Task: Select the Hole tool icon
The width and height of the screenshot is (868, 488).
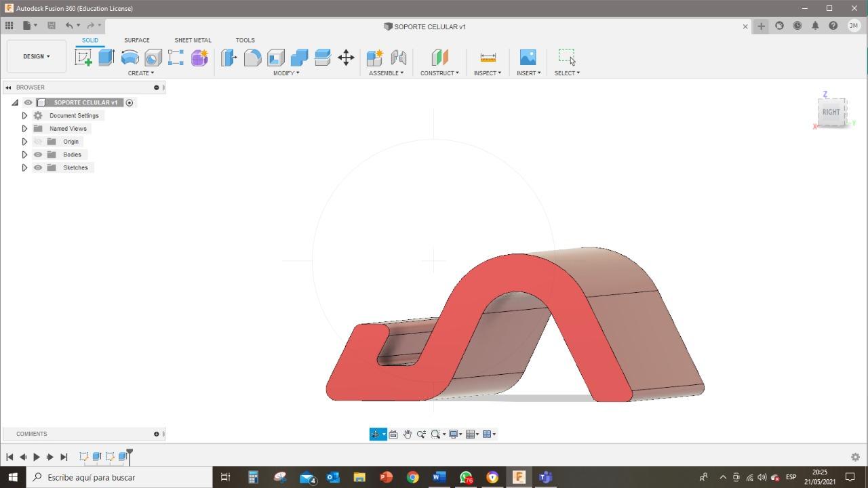Action: 153,58
